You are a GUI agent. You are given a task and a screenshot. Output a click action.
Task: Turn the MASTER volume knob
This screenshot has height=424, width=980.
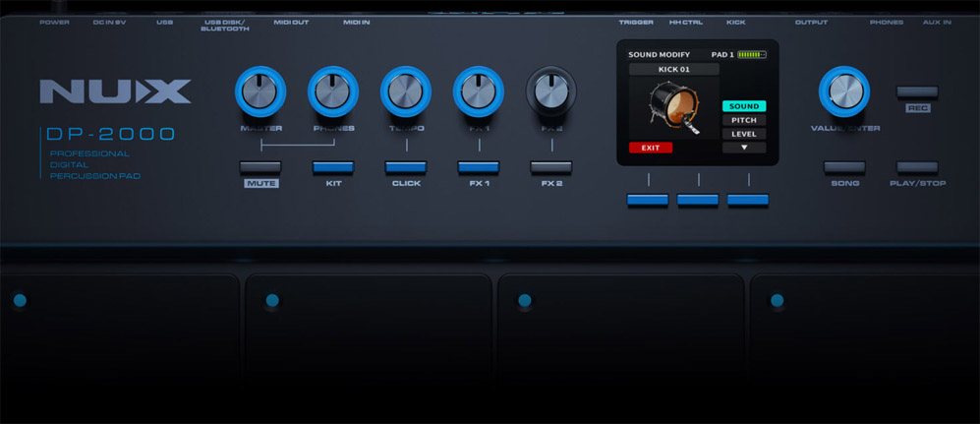260,91
